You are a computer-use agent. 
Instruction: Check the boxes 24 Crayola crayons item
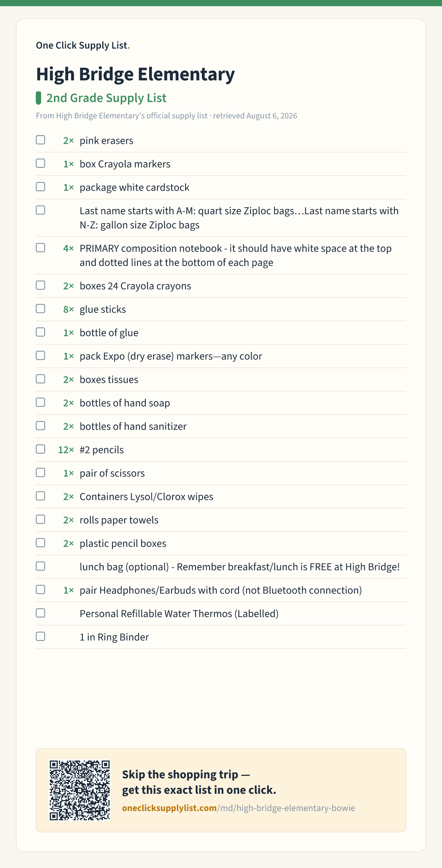point(40,285)
